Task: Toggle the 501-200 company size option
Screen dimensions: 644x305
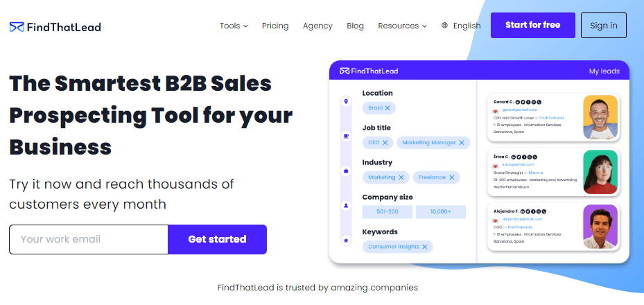Action: pos(387,212)
